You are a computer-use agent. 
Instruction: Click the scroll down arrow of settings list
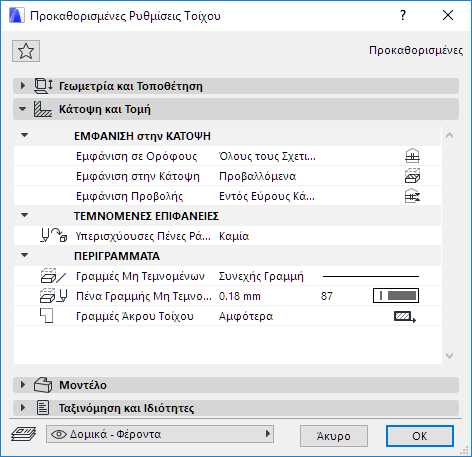[x=449, y=356]
